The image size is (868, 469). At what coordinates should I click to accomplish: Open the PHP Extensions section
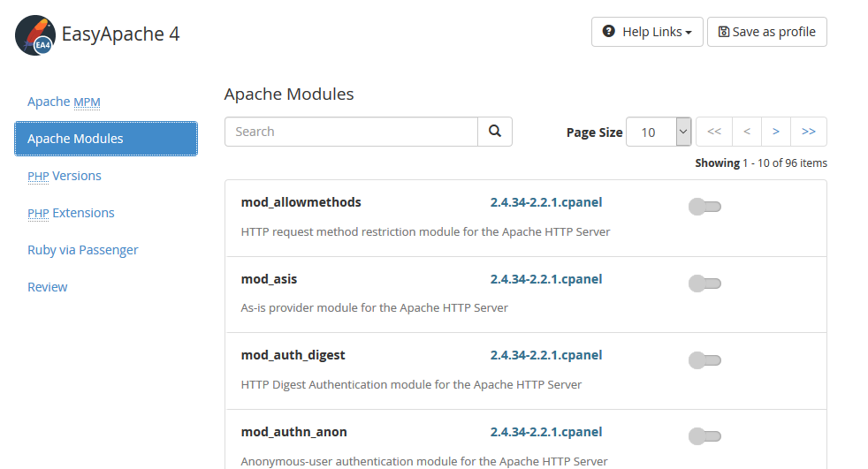click(71, 213)
